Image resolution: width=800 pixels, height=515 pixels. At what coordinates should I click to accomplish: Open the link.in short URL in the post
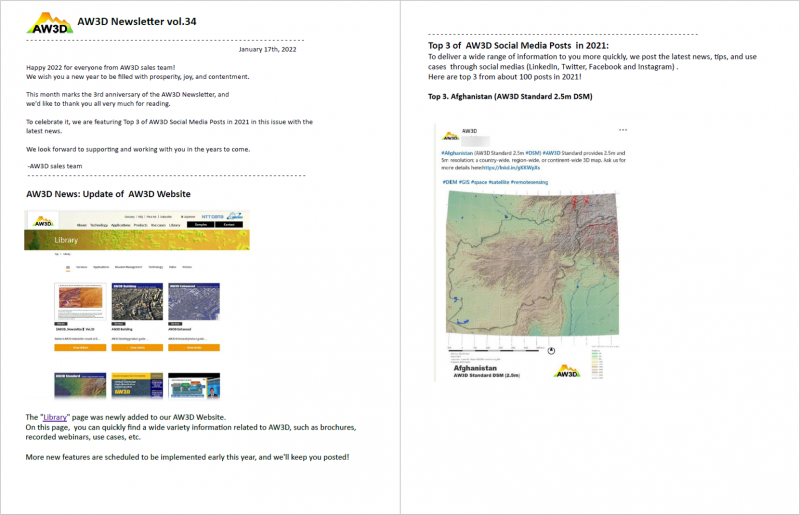tap(511, 167)
